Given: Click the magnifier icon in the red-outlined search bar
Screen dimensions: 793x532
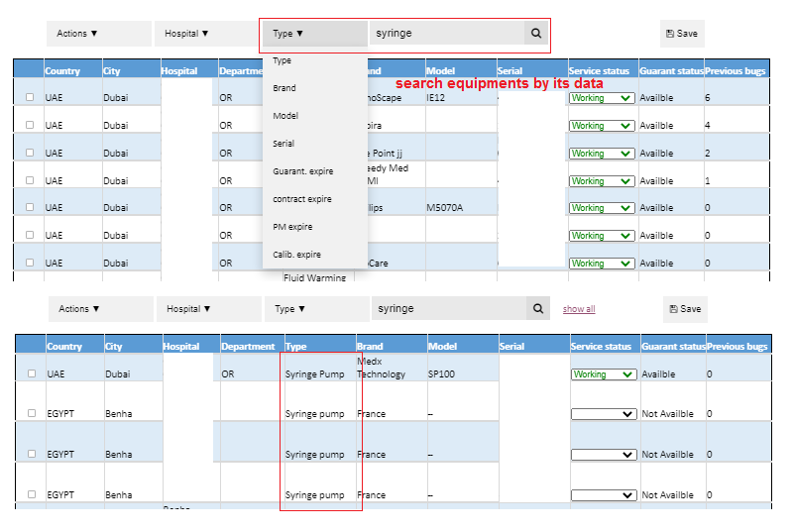Looking at the screenshot, I should pos(536,33).
